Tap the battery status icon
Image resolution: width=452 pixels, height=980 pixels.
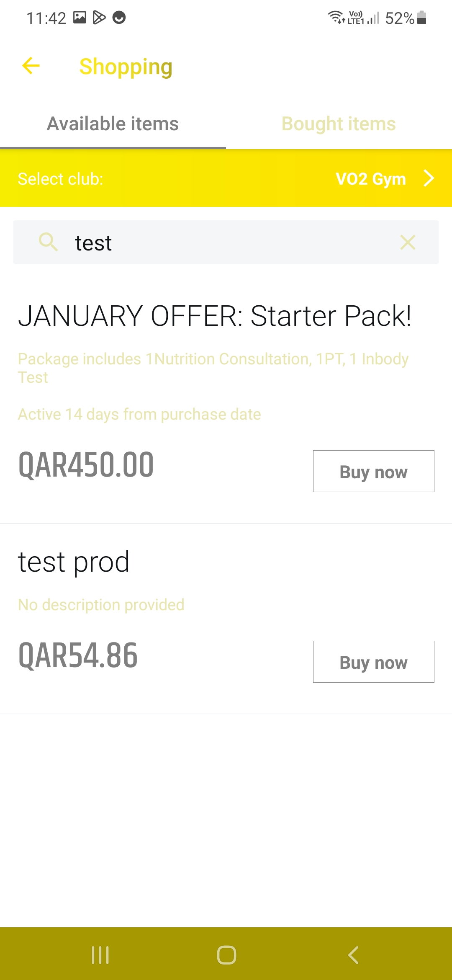click(x=422, y=18)
